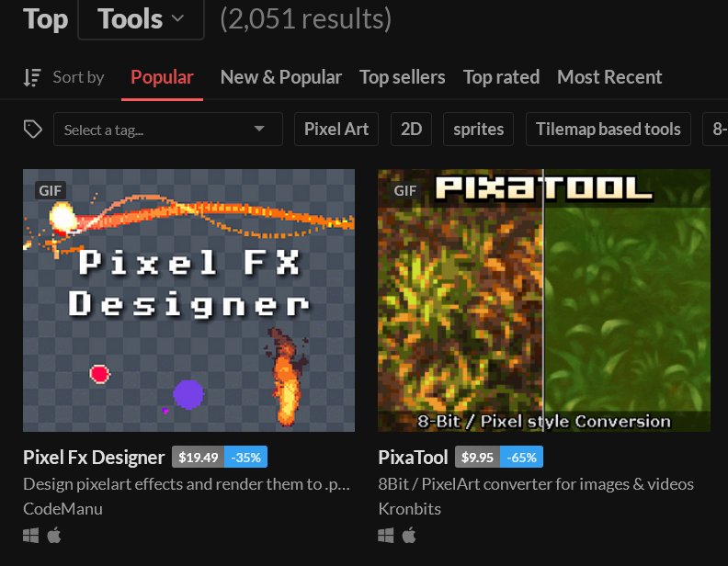Click the $9.95 price tag

tap(477, 457)
